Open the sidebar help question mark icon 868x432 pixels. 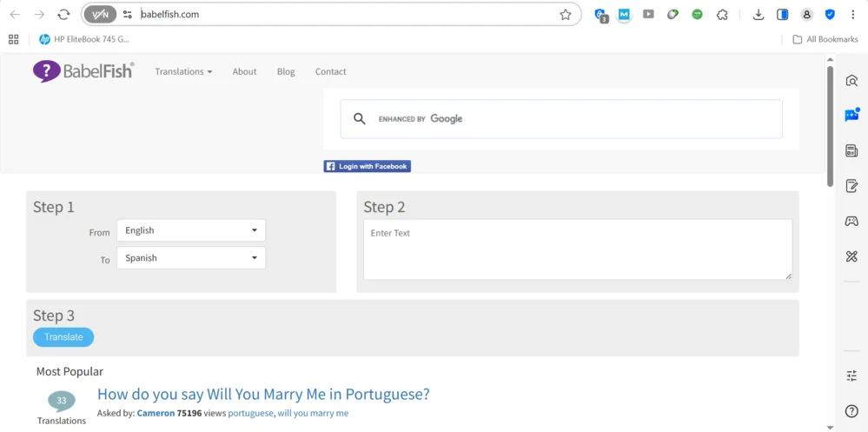[851, 411]
